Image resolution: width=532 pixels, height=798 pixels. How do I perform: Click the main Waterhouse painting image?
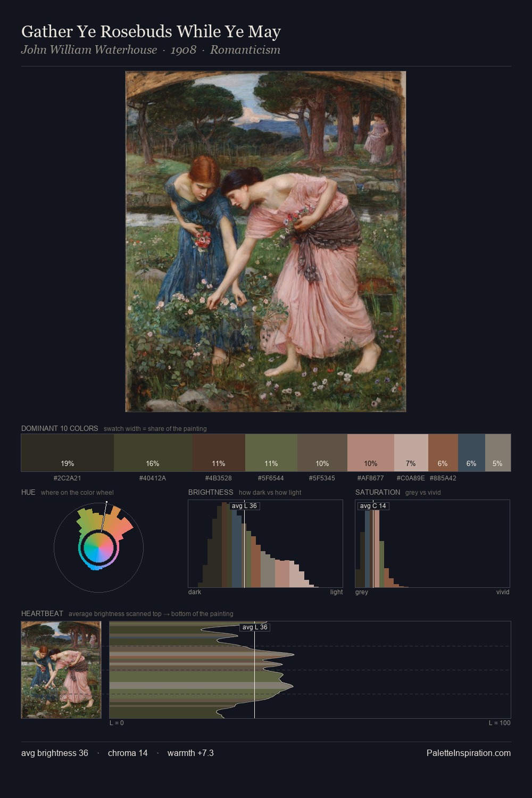click(x=265, y=242)
